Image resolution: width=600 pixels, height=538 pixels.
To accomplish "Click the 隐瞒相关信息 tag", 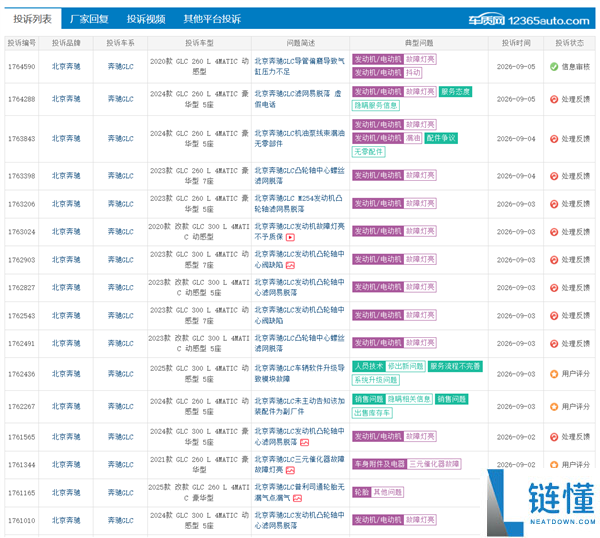I will (x=409, y=399).
